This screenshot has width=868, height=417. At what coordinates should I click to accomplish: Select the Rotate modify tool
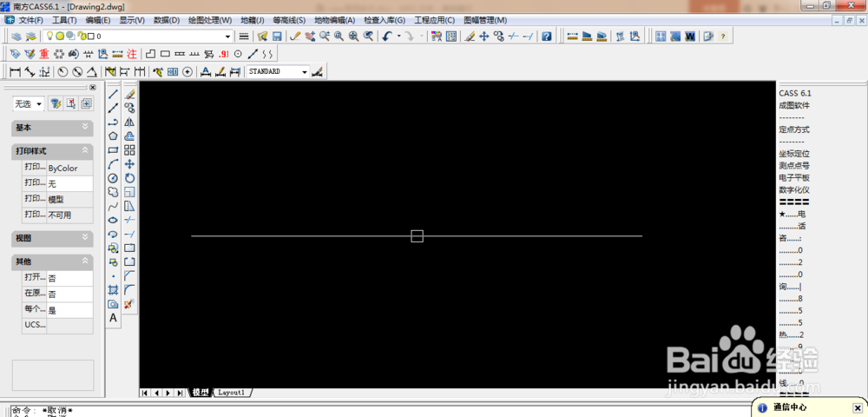tap(129, 178)
